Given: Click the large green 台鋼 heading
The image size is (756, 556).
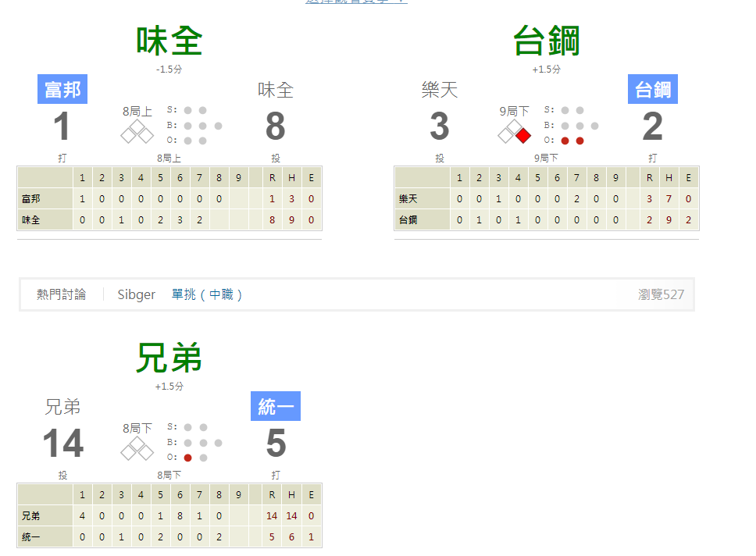Looking at the screenshot, I should [546, 41].
